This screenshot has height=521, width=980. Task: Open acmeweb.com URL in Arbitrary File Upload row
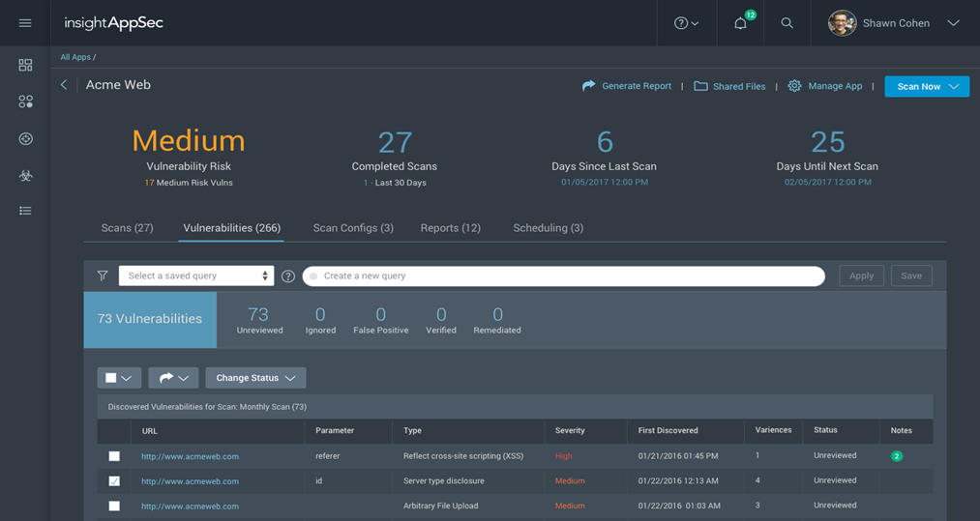(190, 507)
